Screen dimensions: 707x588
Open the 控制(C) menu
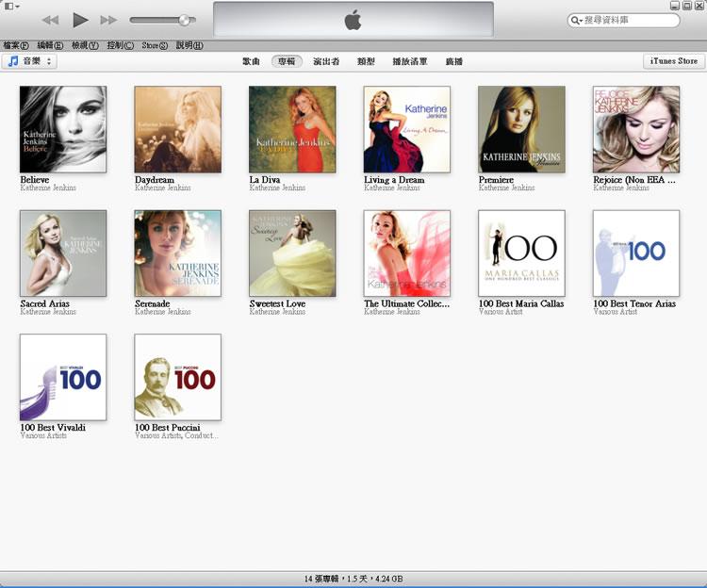pos(120,45)
